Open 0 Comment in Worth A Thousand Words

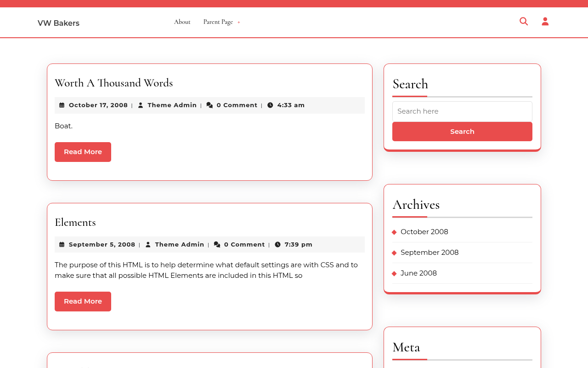pyautogui.click(x=237, y=105)
